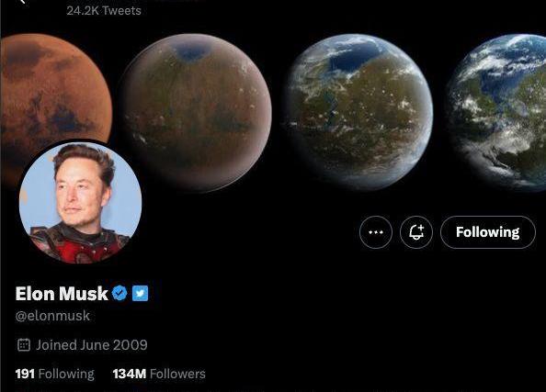Click the second brownish planet in banner
546x392 pixels.
point(196,113)
